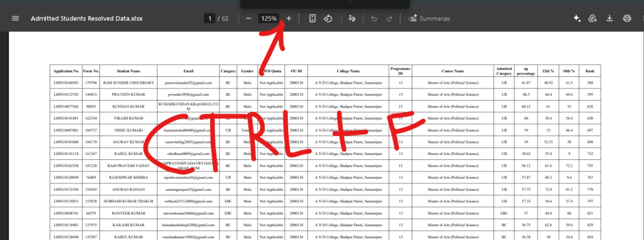Click rank value 821
This screenshot has height=240, width=644.
tap(590, 214)
